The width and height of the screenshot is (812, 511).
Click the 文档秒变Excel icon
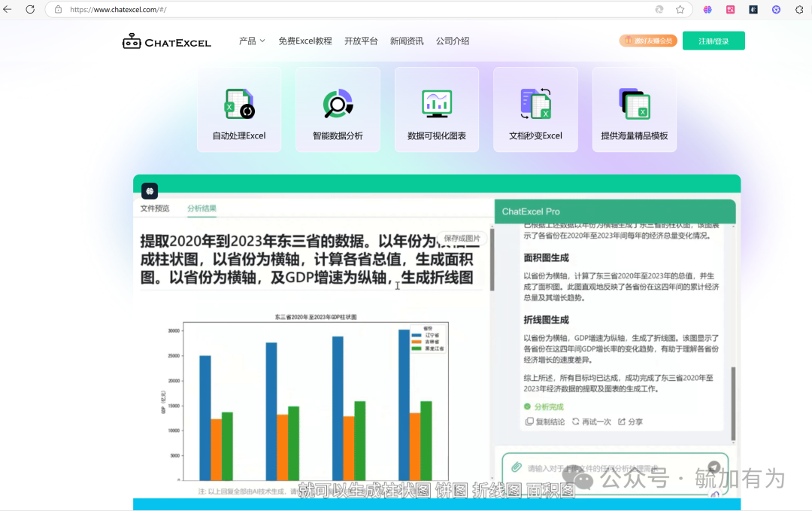click(x=535, y=104)
